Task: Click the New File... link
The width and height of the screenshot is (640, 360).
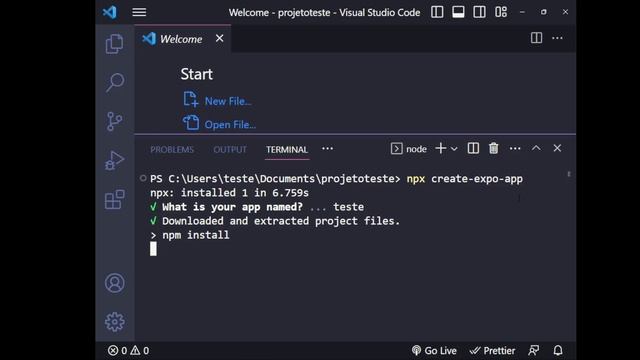Action: 228,101
